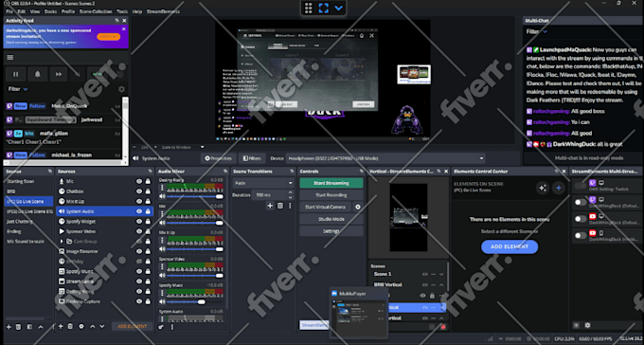Open the Tools menu
This screenshot has height=345, width=644.
(x=122, y=11)
